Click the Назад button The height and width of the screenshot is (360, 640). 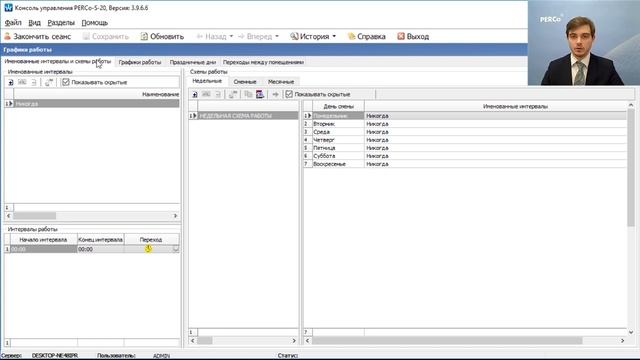point(211,36)
